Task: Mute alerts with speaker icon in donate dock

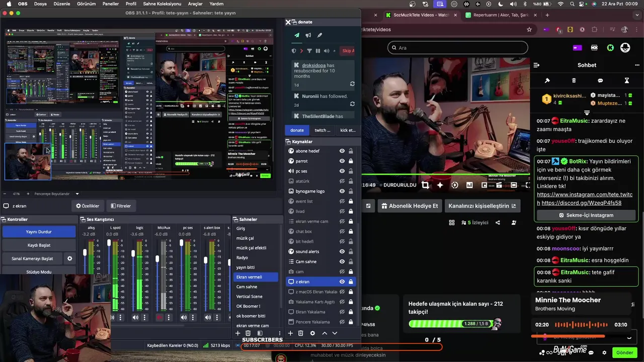Action: (327, 51)
